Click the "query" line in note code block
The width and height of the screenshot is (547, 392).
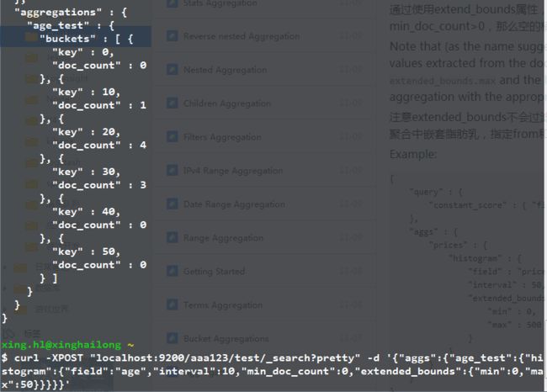coord(436,192)
